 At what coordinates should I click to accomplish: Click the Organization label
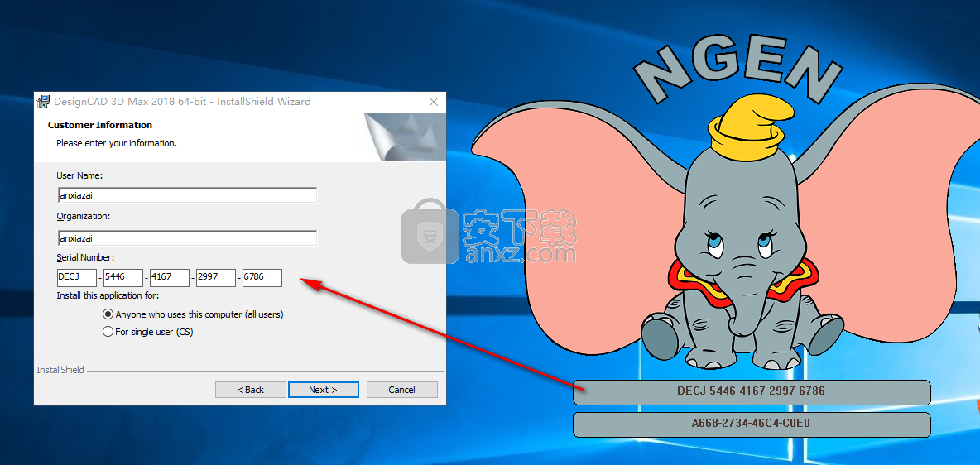click(x=83, y=216)
